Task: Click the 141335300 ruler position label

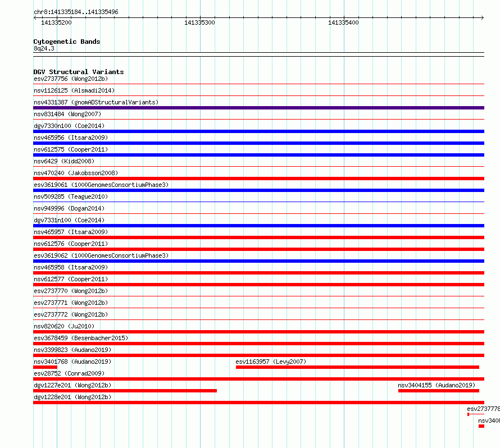Action: [199, 22]
